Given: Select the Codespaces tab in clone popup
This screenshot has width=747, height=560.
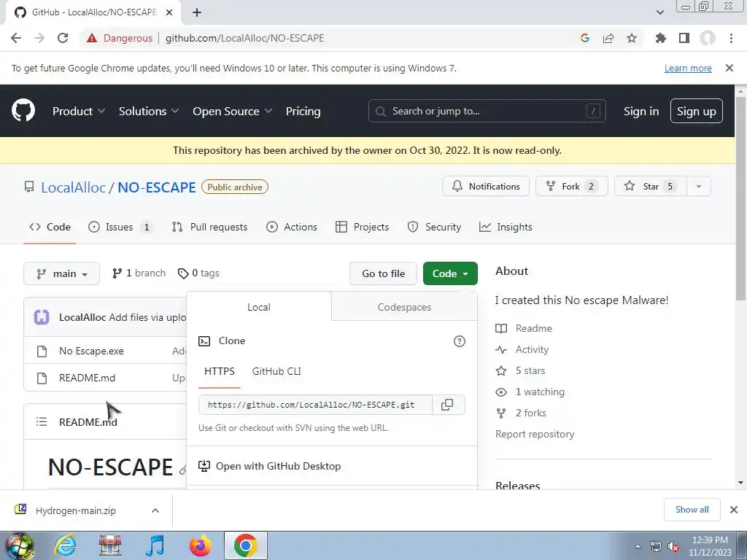Looking at the screenshot, I should [x=404, y=307].
